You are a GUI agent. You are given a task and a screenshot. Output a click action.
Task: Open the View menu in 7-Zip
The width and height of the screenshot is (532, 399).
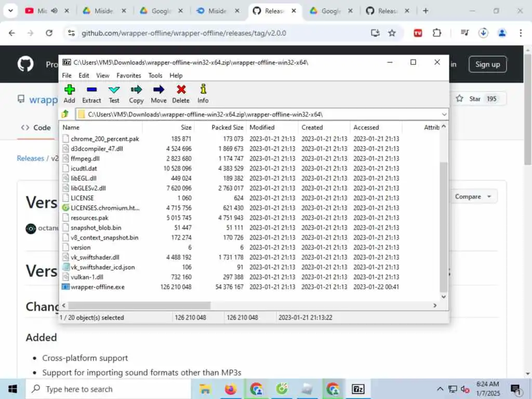coord(102,75)
